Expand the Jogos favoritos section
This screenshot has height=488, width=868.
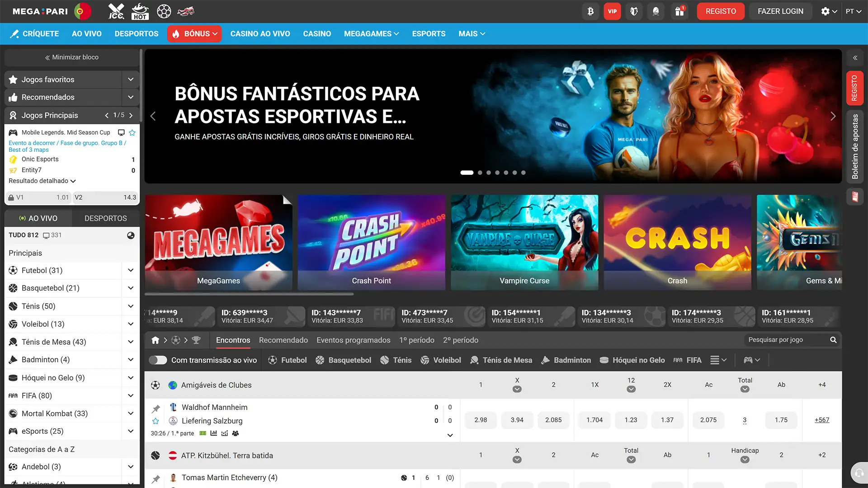tap(131, 80)
